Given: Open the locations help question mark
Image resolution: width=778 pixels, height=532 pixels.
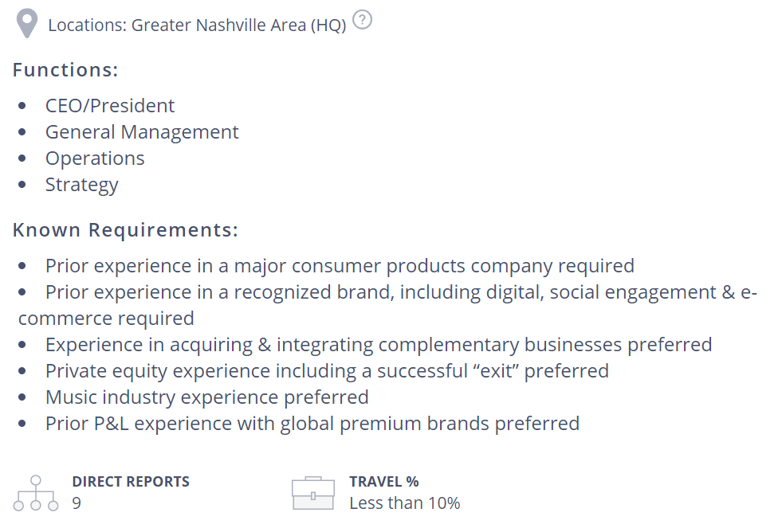Looking at the screenshot, I should 362,21.
